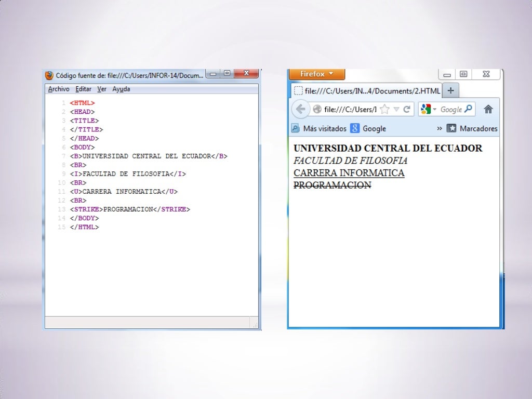The height and width of the screenshot is (399, 532).
Task: Open the Google bookmark link
Action: 368,129
